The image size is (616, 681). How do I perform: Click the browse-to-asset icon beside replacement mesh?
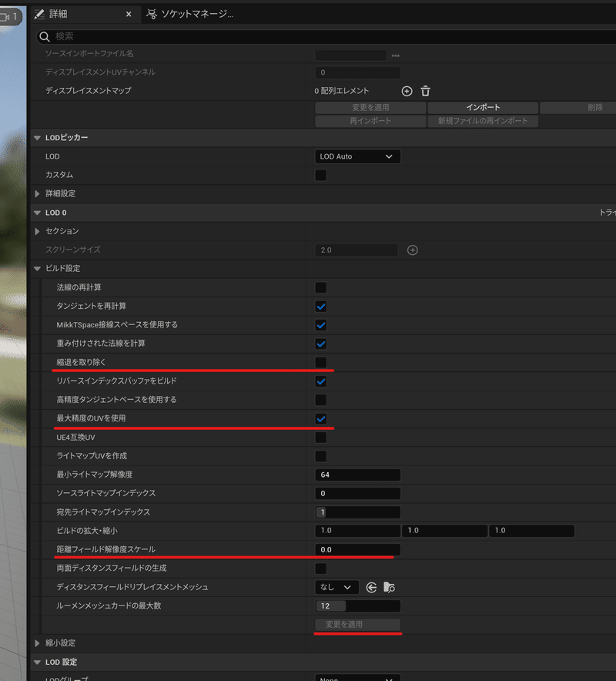(390, 586)
